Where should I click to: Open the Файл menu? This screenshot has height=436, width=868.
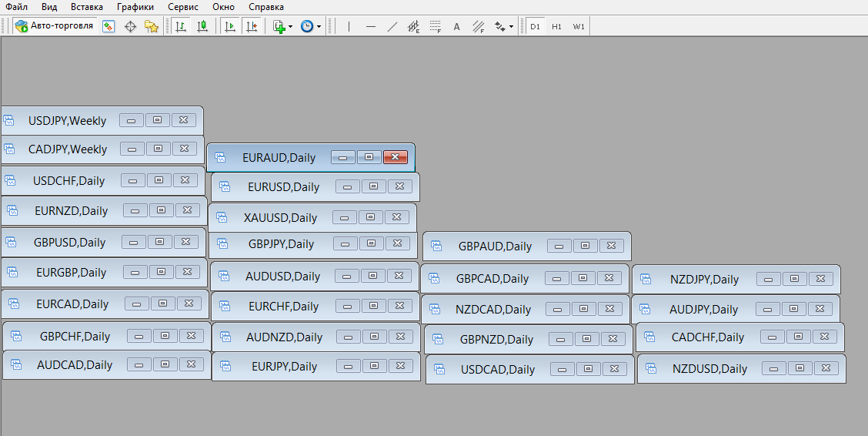(17, 7)
